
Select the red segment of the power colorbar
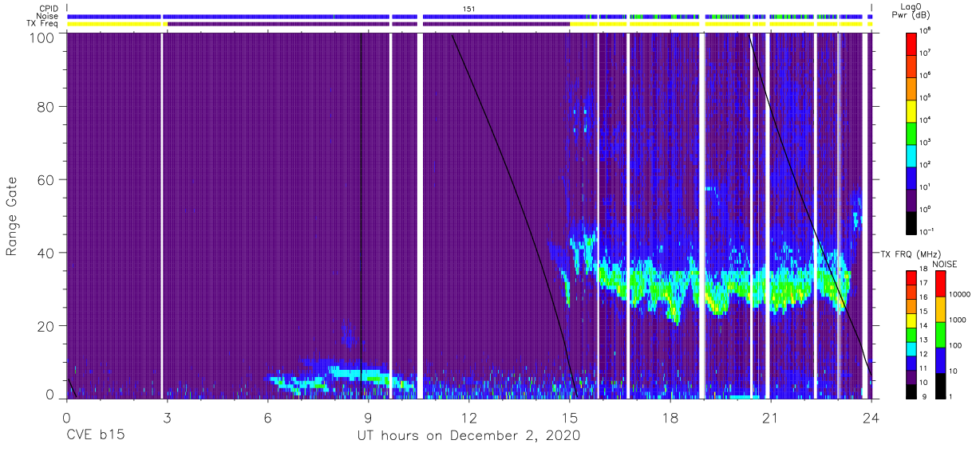tap(911, 43)
